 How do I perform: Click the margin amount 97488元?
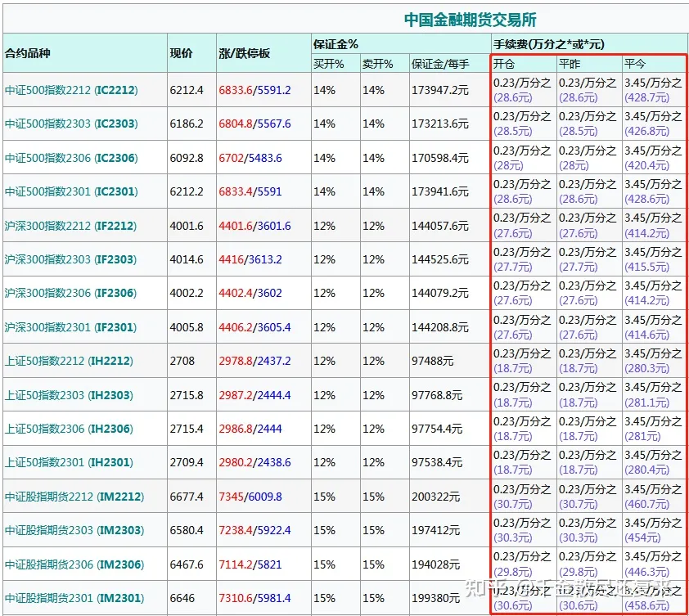(x=432, y=361)
